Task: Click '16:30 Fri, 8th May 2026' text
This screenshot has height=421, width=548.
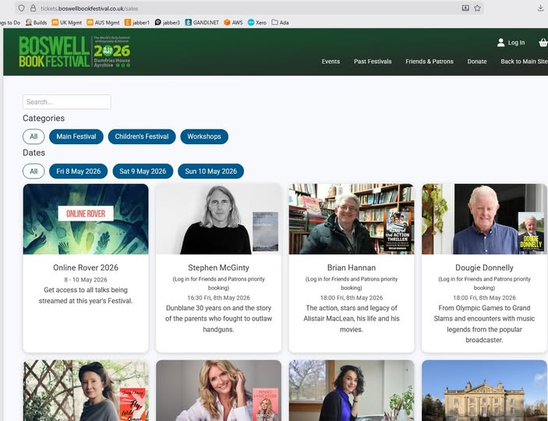Action: (218, 298)
